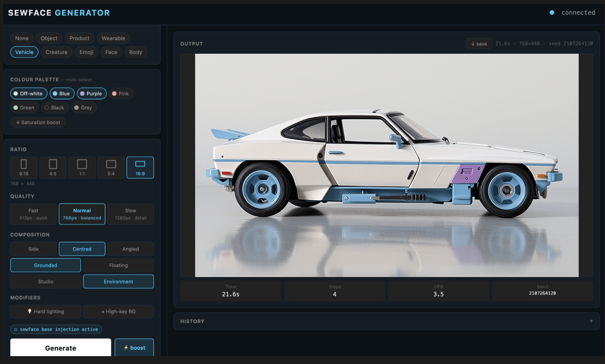Viewport: 605px width, 364px height.
Task: Switch to Environment background
Action: pyautogui.click(x=119, y=281)
